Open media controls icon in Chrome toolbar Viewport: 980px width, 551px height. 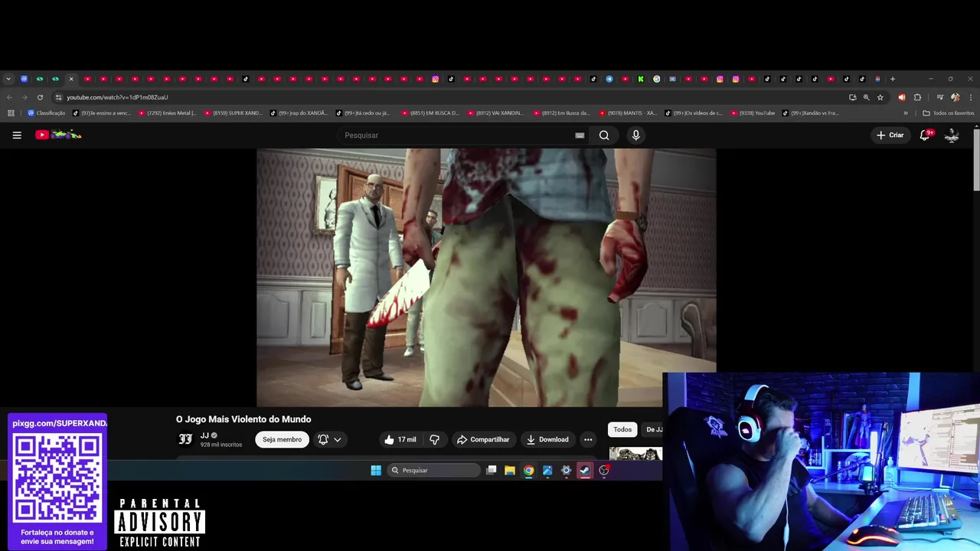(x=939, y=97)
